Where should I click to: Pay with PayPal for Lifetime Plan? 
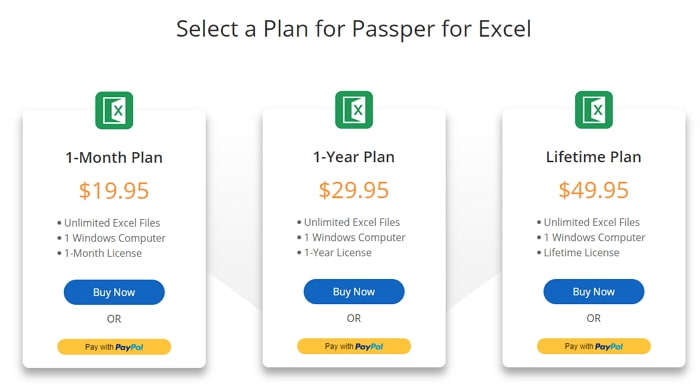click(594, 346)
